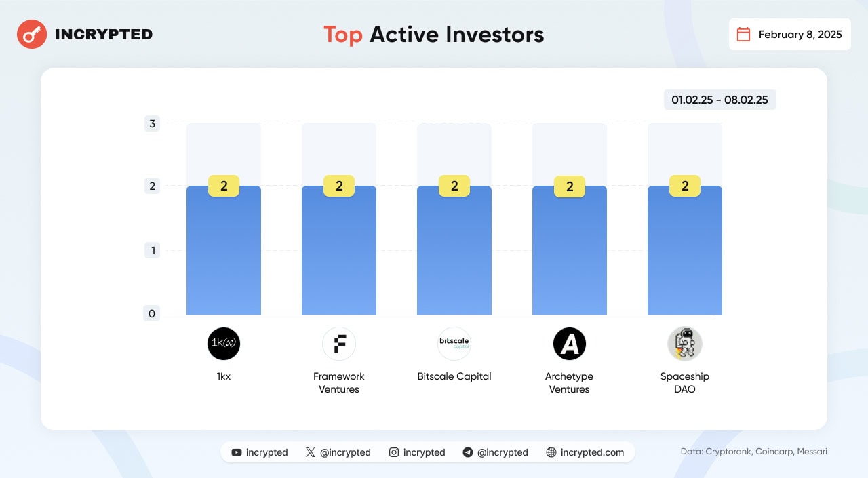Select the Bitscale Capital logo
Screen dimensions: 868x478
[454, 344]
